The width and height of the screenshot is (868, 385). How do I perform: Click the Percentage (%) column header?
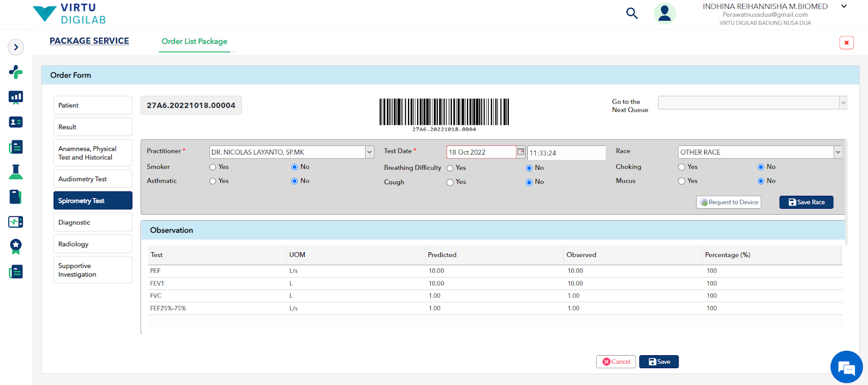coord(771,255)
